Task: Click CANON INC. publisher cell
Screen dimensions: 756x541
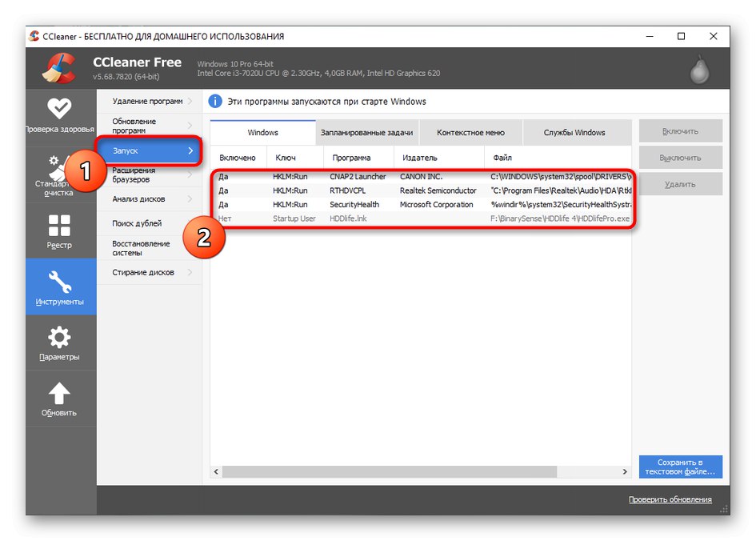Action: [x=421, y=177]
